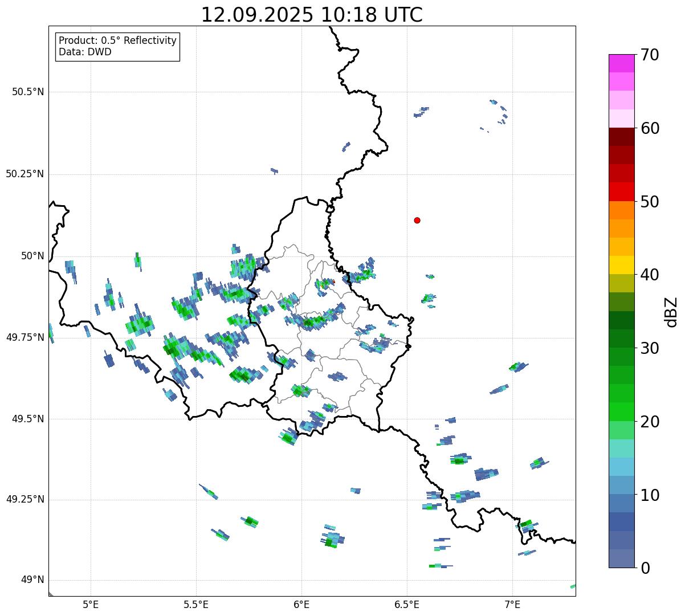Click the title '12.09.2025 10:18 UTC'
The height and width of the screenshot is (616, 685).
tap(312, 14)
